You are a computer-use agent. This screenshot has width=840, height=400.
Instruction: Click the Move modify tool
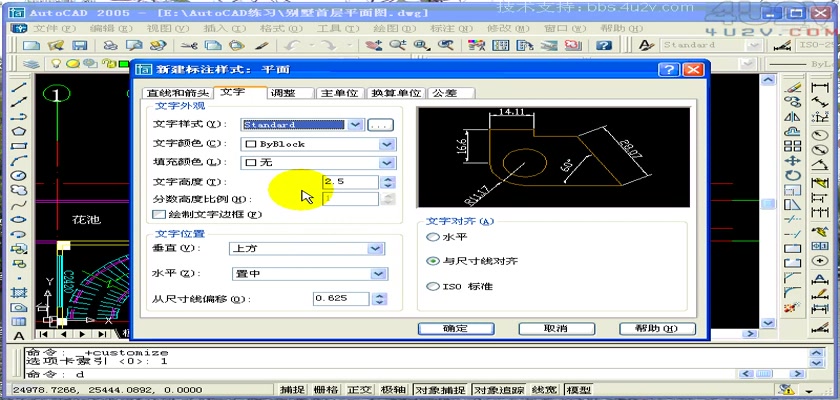[792, 161]
